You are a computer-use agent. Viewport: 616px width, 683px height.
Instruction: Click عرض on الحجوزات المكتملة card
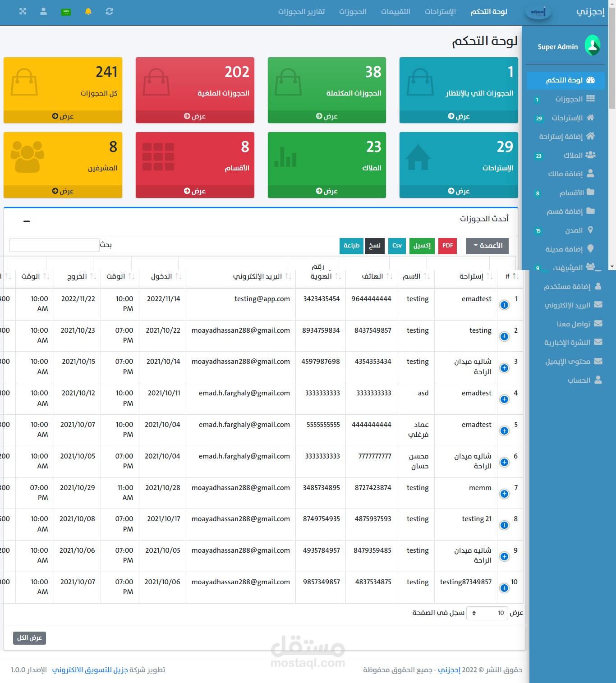[x=327, y=116]
